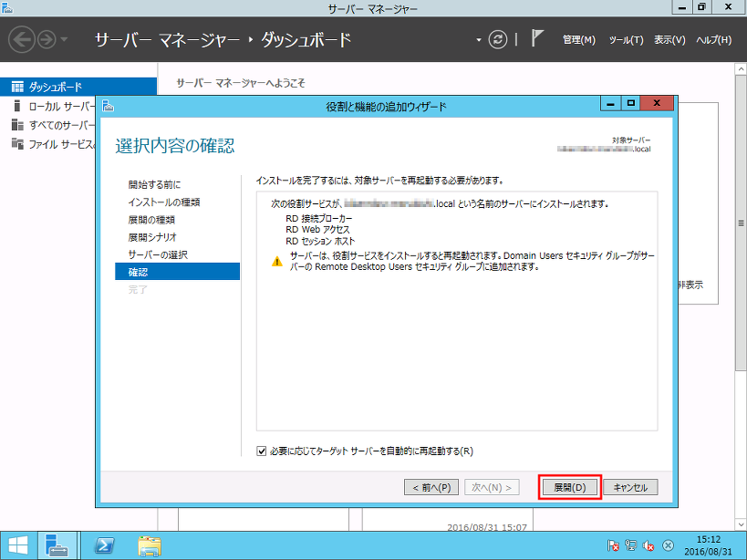Open the breadcrumb dropdown next to ダッシュボード
The height and width of the screenshot is (560, 747).
click(x=478, y=40)
